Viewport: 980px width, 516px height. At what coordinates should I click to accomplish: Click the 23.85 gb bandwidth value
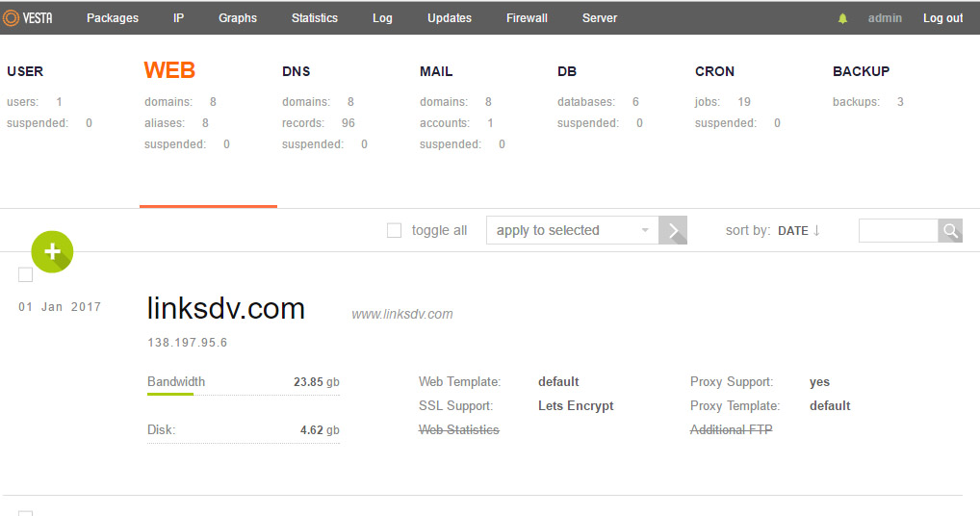pyautogui.click(x=317, y=381)
